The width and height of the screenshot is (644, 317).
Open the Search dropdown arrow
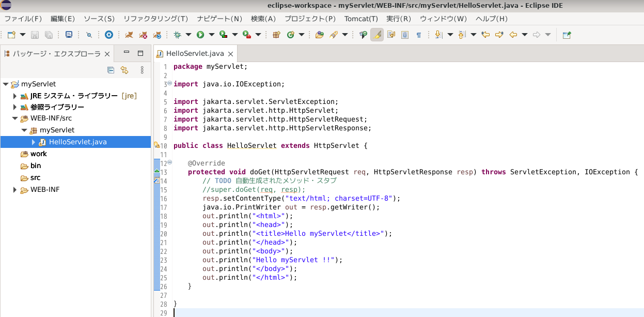pyautogui.click(x=344, y=35)
